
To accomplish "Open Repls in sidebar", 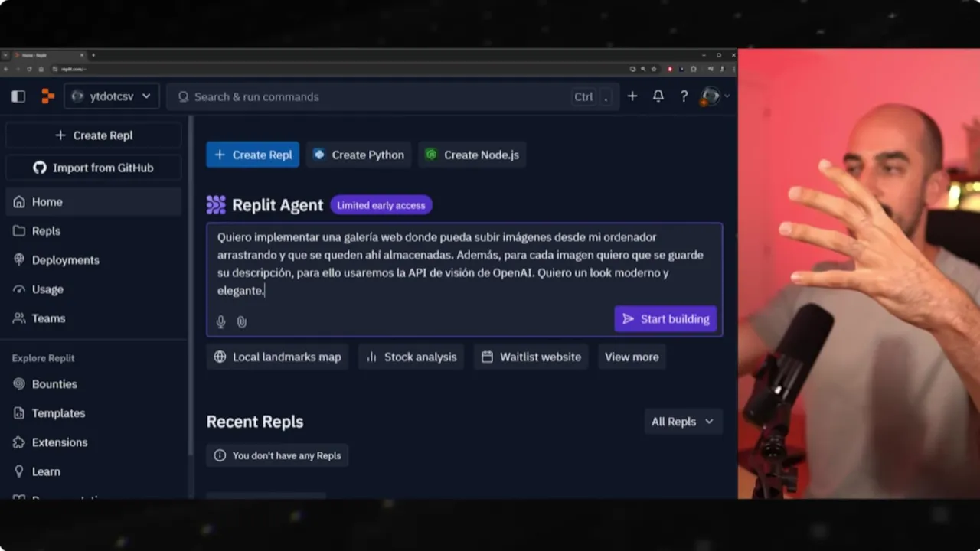I will pyautogui.click(x=93, y=231).
